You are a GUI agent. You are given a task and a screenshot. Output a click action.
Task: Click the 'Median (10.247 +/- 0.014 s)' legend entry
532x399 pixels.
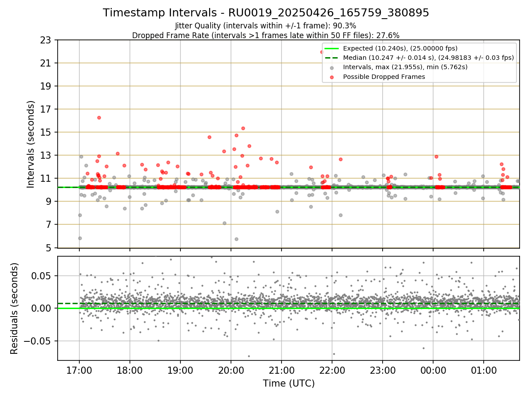coord(428,58)
